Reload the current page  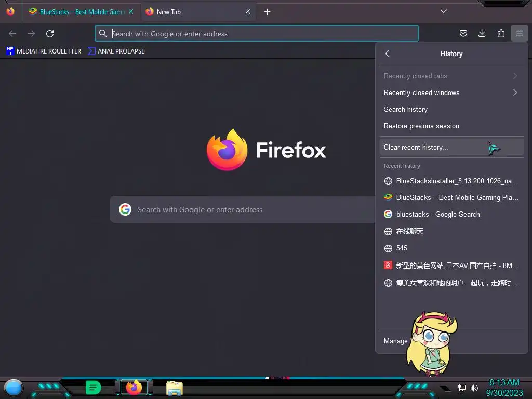(x=50, y=34)
